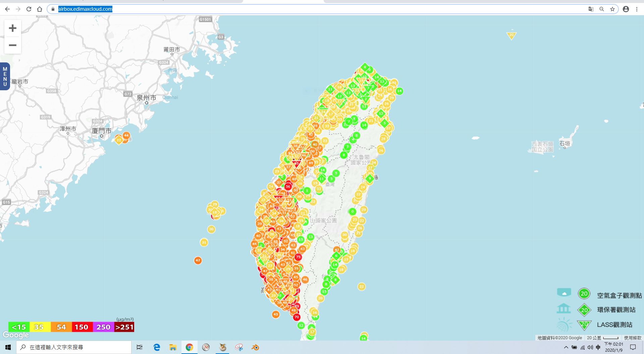Open the Google Translate page icon

[591, 9]
